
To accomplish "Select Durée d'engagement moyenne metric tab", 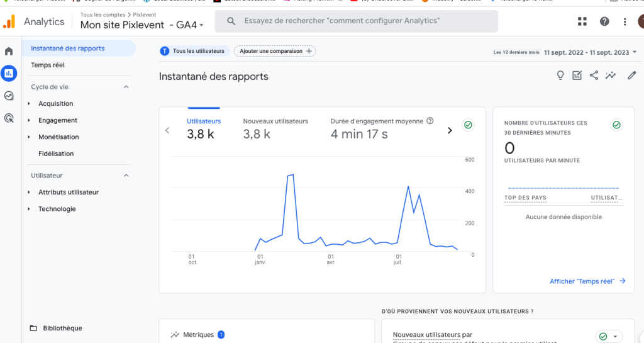I will tap(382, 128).
